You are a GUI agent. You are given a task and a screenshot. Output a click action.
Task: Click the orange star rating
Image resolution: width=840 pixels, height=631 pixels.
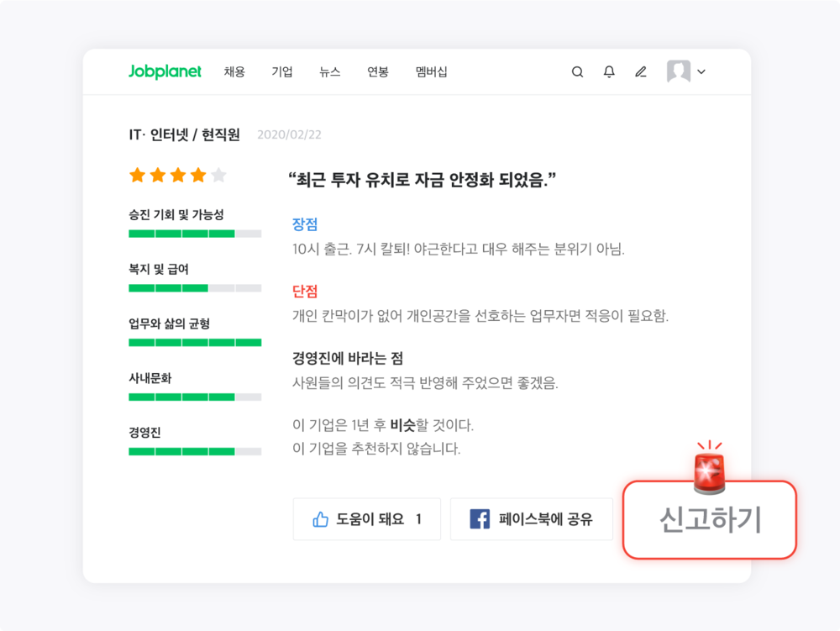click(x=178, y=176)
